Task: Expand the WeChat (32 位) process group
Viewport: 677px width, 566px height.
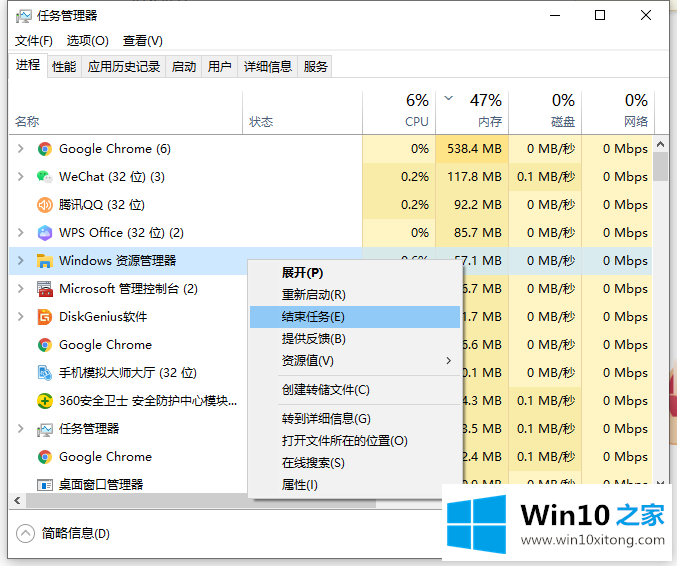Action: click(x=20, y=177)
